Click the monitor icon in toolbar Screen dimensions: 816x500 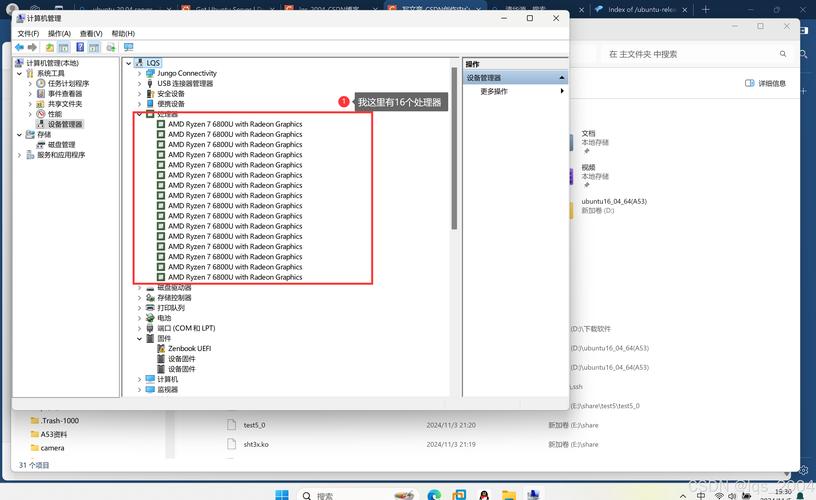pyautogui.click(x=128, y=47)
